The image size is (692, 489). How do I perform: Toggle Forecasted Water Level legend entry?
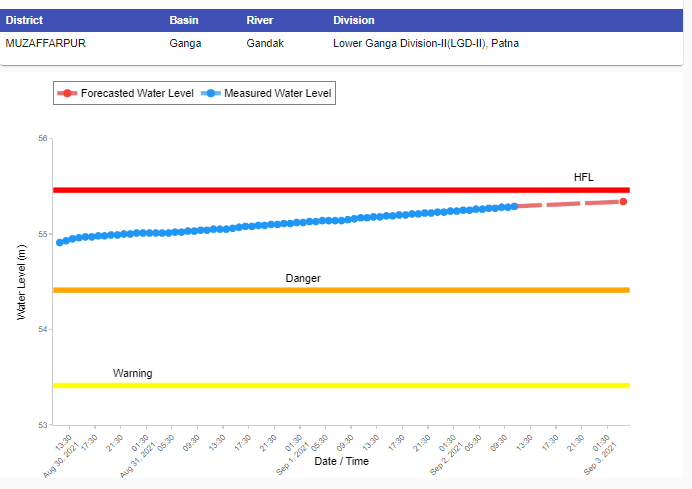[125, 93]
